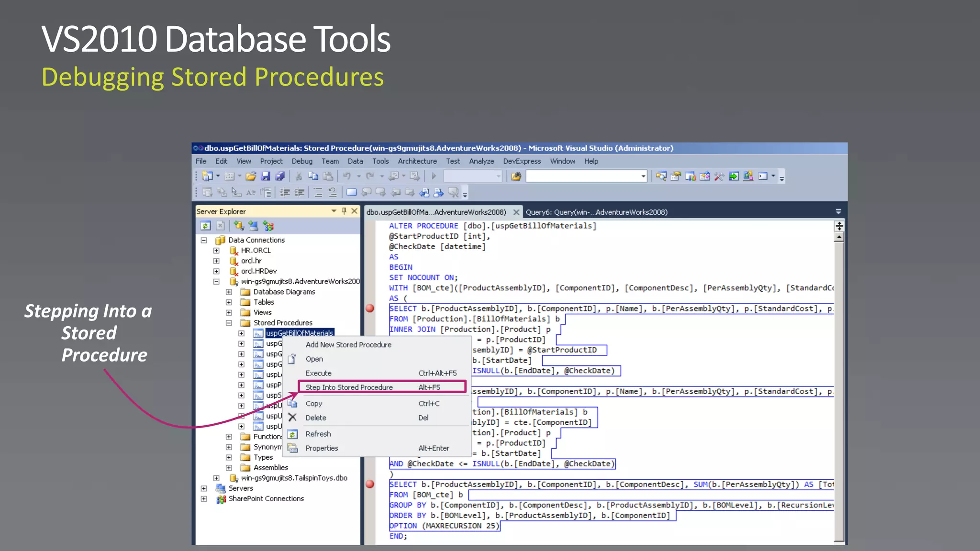Click the New Project toolbar icon
Image resolution: width=980 pixels, height=551 pixels.
207,176
